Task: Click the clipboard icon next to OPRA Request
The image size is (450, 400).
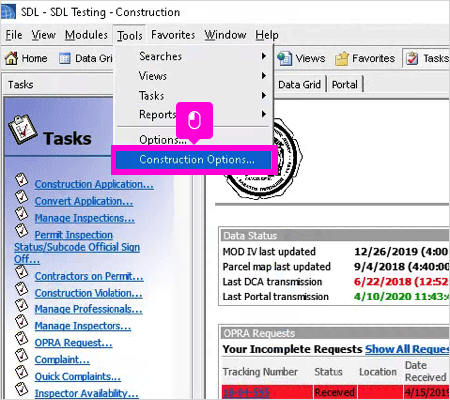Action: point(22,339)
